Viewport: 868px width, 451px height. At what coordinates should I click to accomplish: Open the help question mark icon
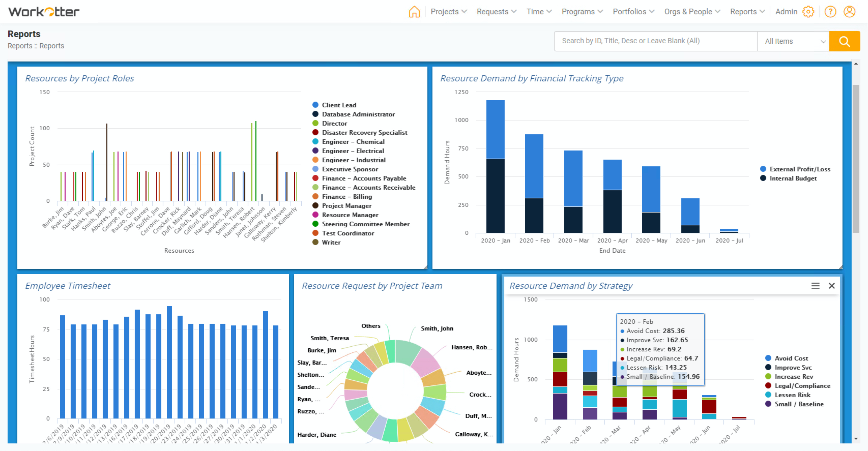[x=830, y=12]
